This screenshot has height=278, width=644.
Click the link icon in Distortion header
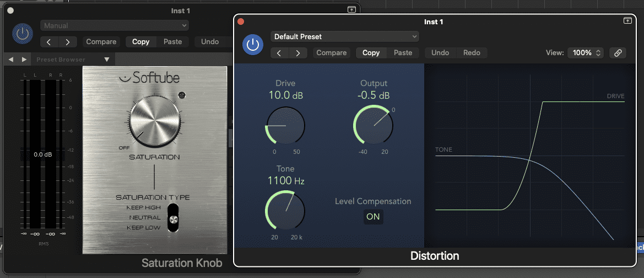point(618,52)
